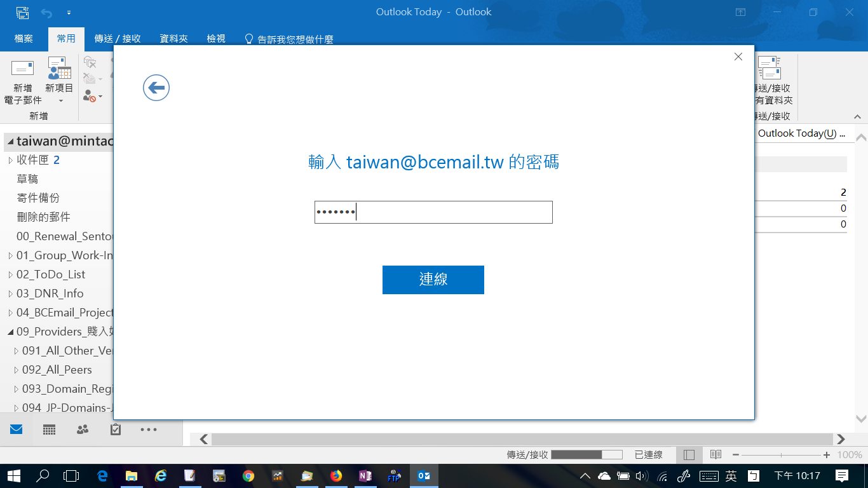Open the People contacts icon
This screenshot has height=488, width=868.
pos(83,430)
